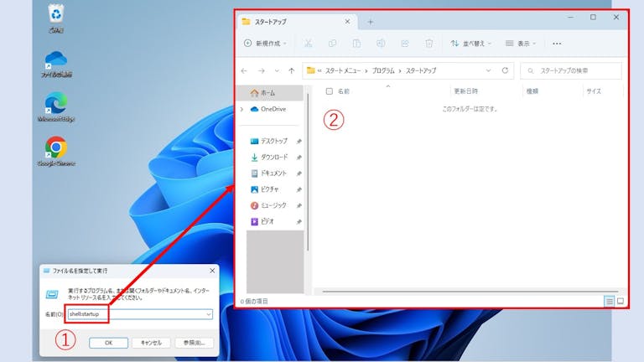The height and width of the screenshot is (362, 644).
Task: Switch to details view icon in status bar
Action: 609,302
